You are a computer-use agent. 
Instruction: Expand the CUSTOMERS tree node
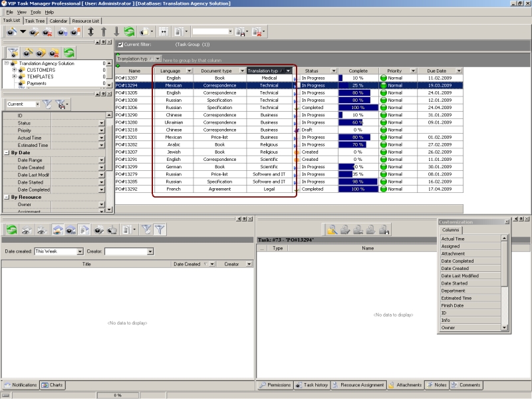(x=14, y=70)
